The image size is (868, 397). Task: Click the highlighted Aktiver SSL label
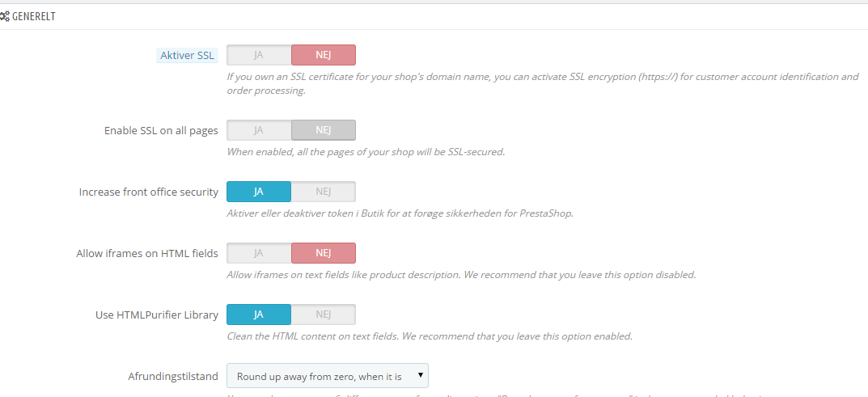tap(188, 56)
